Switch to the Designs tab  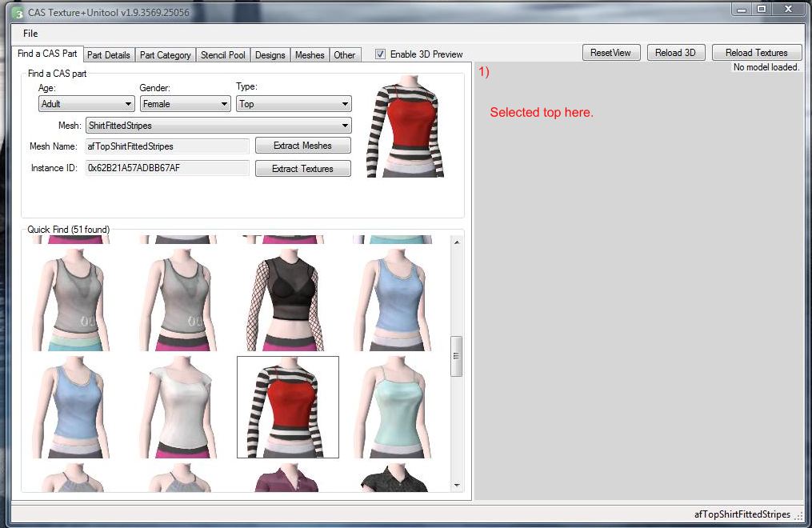point(270,54)
